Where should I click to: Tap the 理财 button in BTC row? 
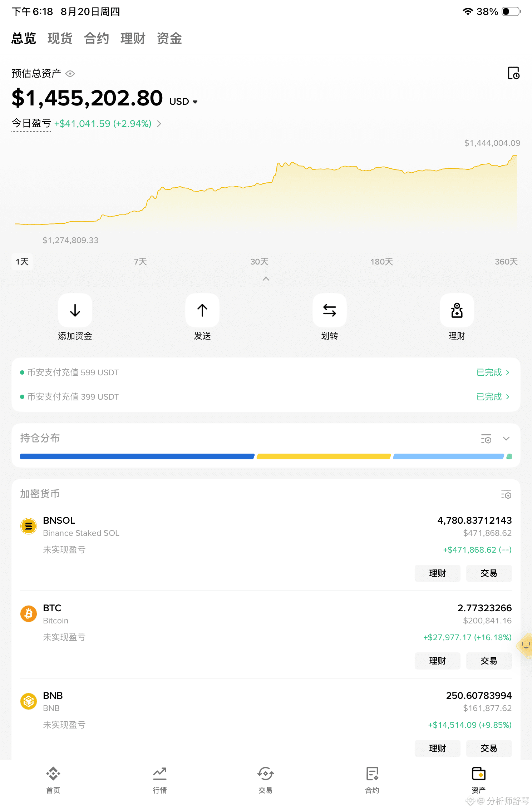438,661
